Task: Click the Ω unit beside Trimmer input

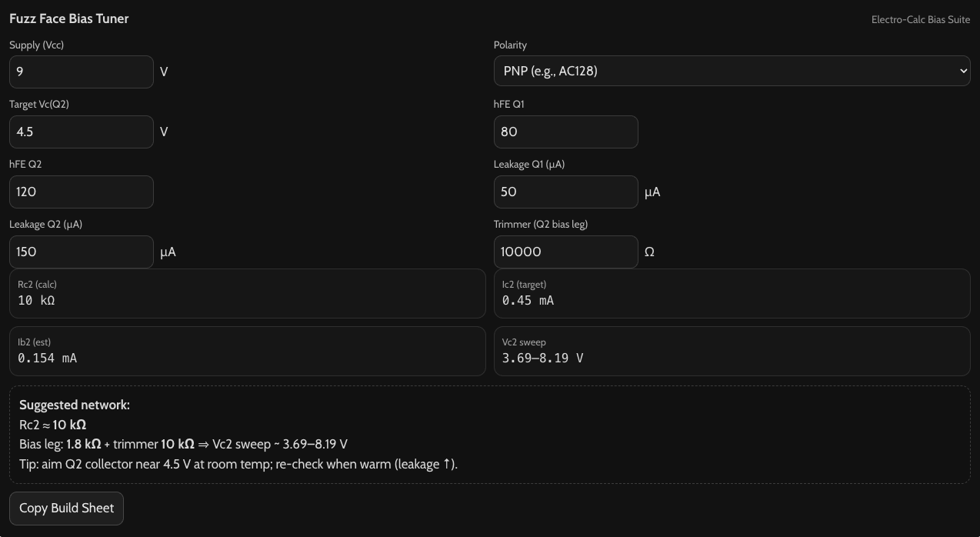Action: [649, 252]
